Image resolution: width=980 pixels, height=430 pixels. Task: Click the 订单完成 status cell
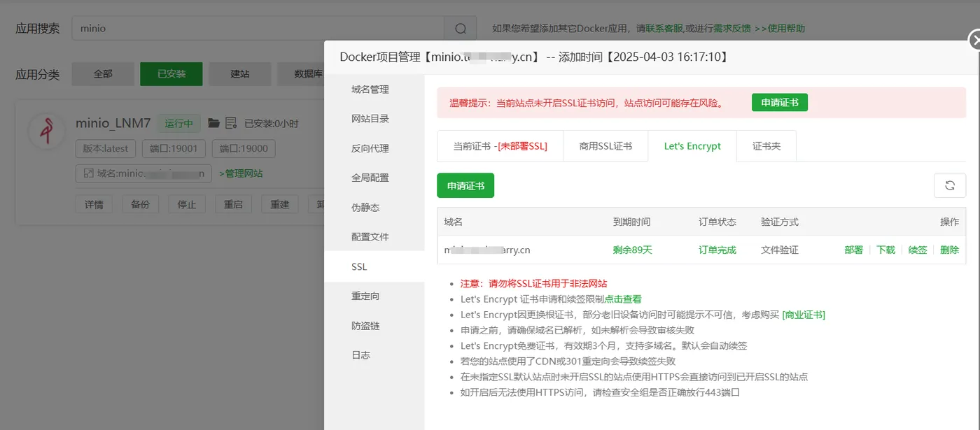click(717, 250)
